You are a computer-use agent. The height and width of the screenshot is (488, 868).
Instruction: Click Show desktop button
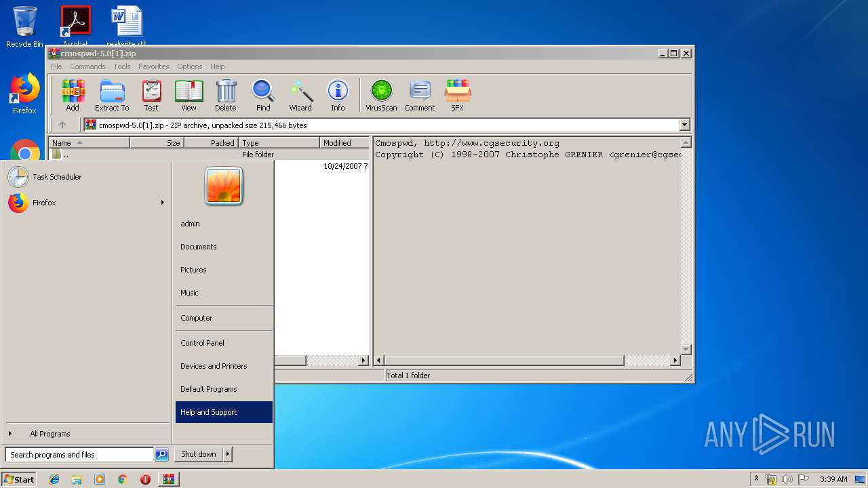(861, 479)
